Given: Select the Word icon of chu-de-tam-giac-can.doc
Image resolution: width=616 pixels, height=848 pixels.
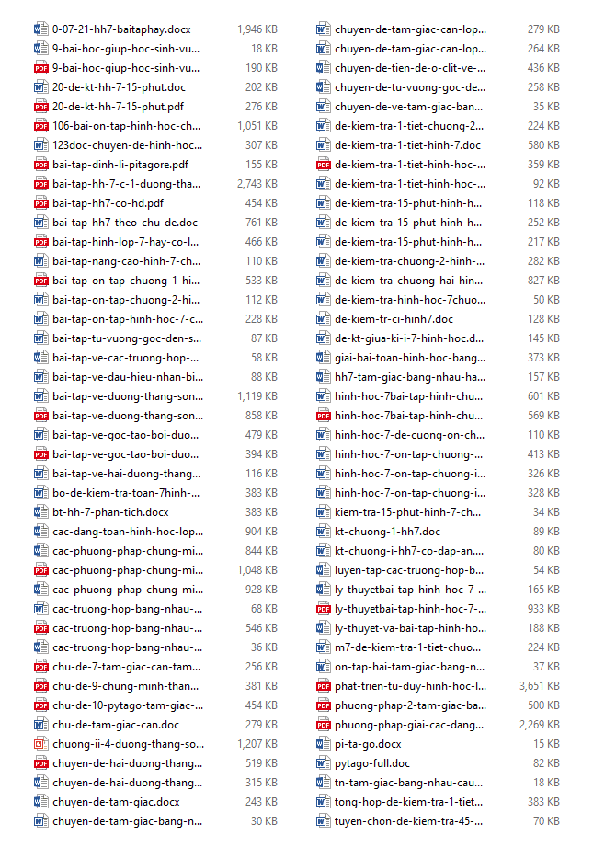Looking at the screenshot, I should pyautogui.click(x=40, y=725).
